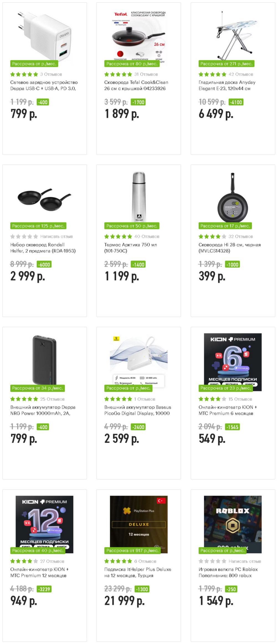Open 'Написать отзыв' for Rondell pan set
277x644 pixels.
56,236
